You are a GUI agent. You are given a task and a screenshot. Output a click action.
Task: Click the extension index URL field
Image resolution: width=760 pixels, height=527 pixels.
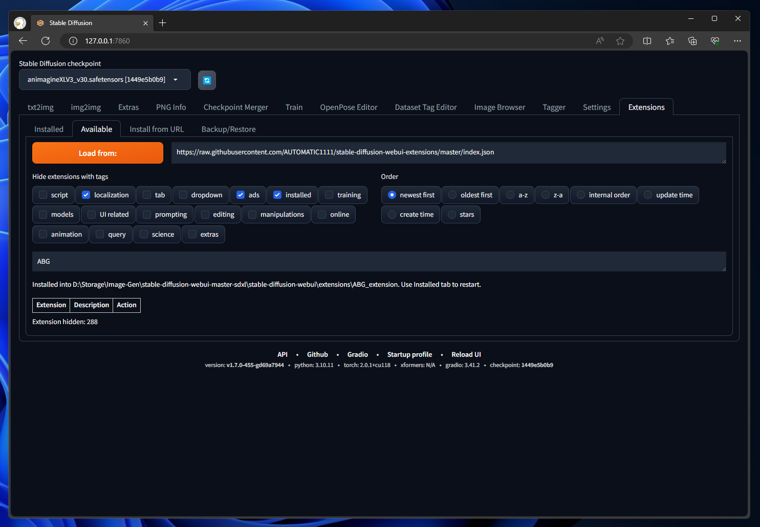pos(448,153)
